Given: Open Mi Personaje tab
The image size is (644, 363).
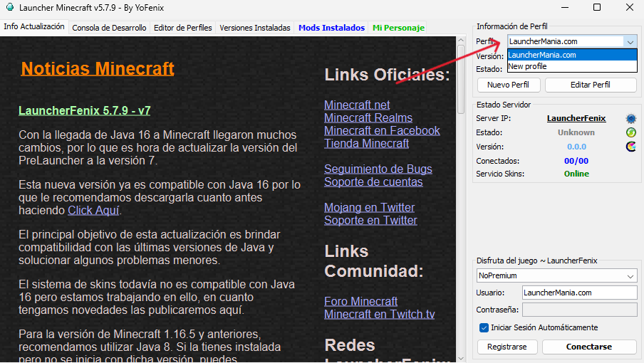Looking at the screenshot, I should pos(398,28).
